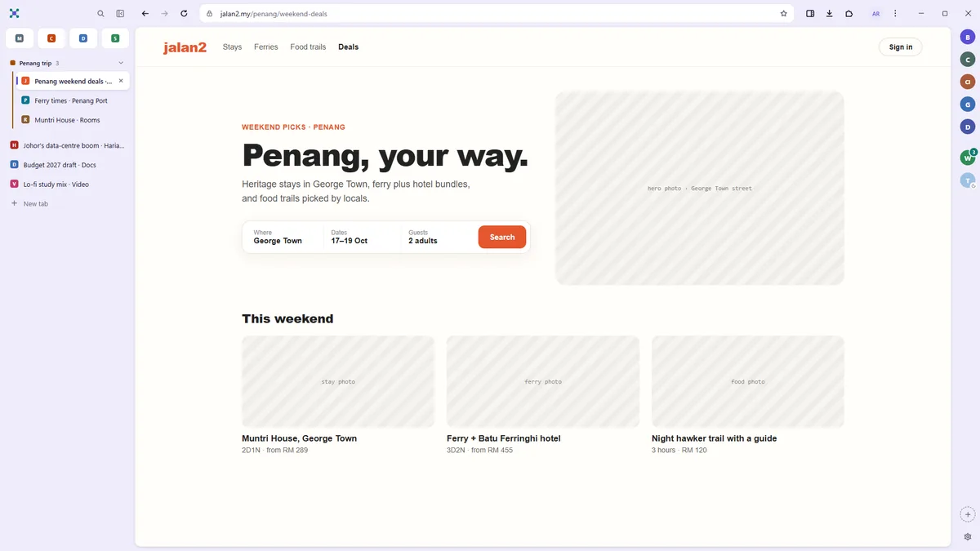Switch to Johor's data-centre boom tab
The image size is (980, 551).
[67, 145]
